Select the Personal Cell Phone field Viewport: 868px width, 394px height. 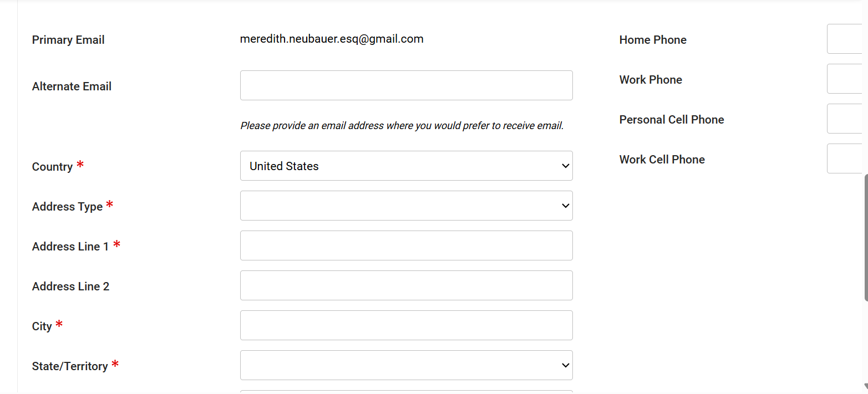pos(846,119)
